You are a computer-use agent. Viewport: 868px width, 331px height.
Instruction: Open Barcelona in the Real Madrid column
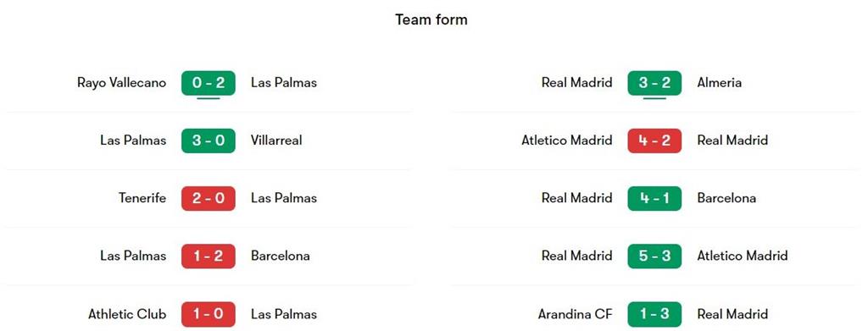coord(726,198)
